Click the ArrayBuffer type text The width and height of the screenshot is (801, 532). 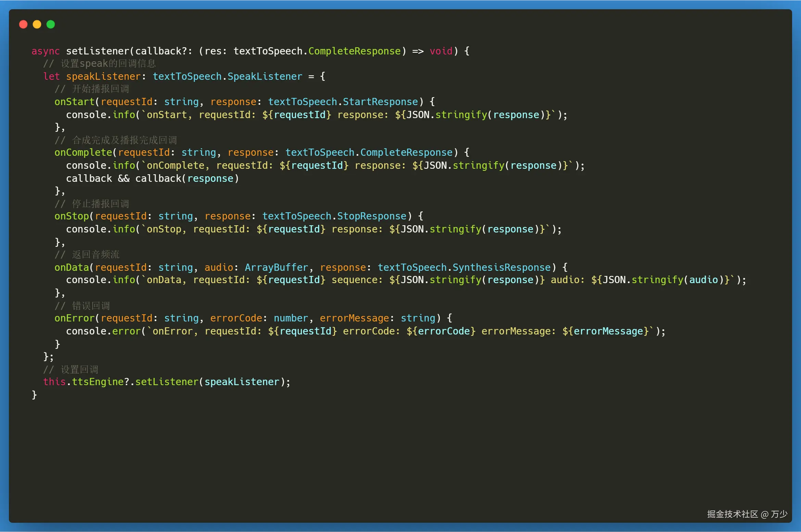tap(276, 267)
